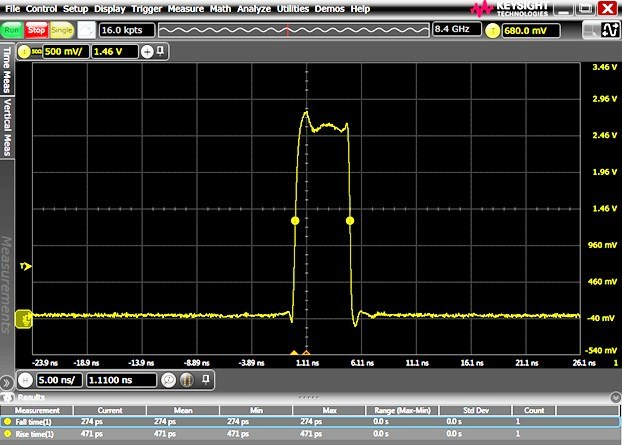Click the pin icon on horizontal bar
This screenshot has width=622, height=445.
[x=205, y=380]
